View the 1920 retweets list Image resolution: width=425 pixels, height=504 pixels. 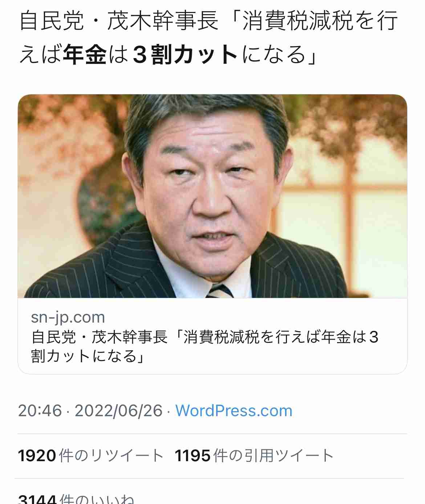point(91,456)
